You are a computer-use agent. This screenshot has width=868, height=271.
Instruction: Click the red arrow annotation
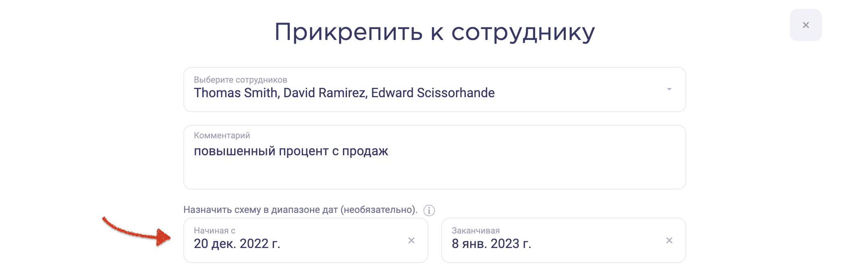point(137,232)
